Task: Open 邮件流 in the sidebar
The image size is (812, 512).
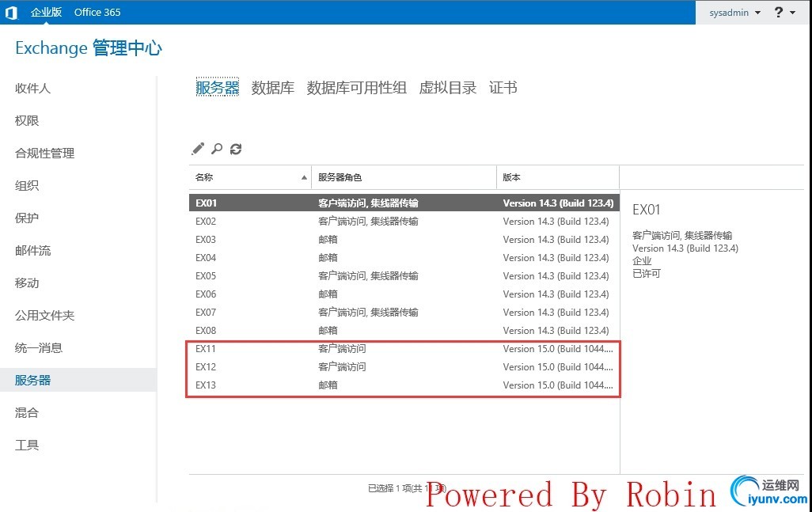Action: click(32, 251)
